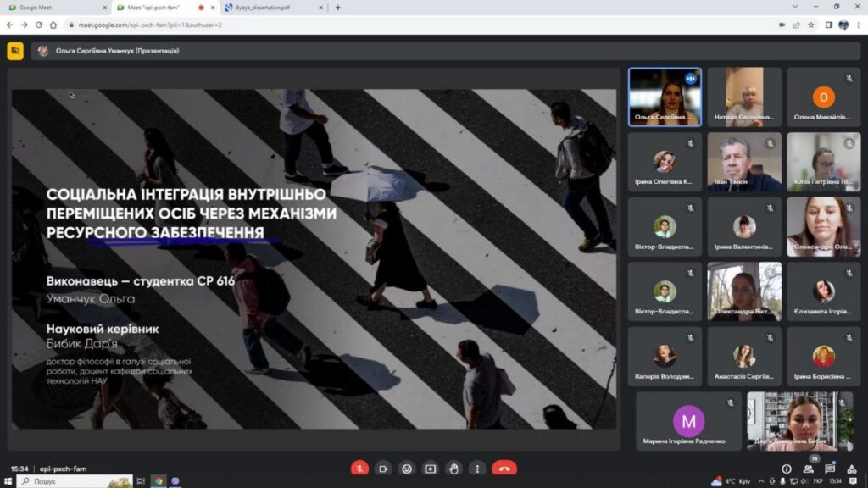868x488 pixels.
Task: Select Іван Тімкін's video tile
Action: (x=744, y=162)
